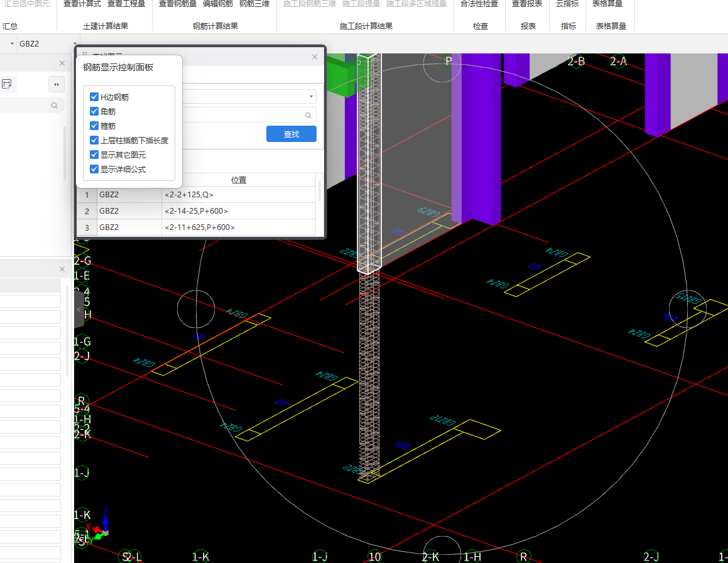Close the lower left side panel
Viewport: 728px width, 563px height.
click(x=62, y=269)
